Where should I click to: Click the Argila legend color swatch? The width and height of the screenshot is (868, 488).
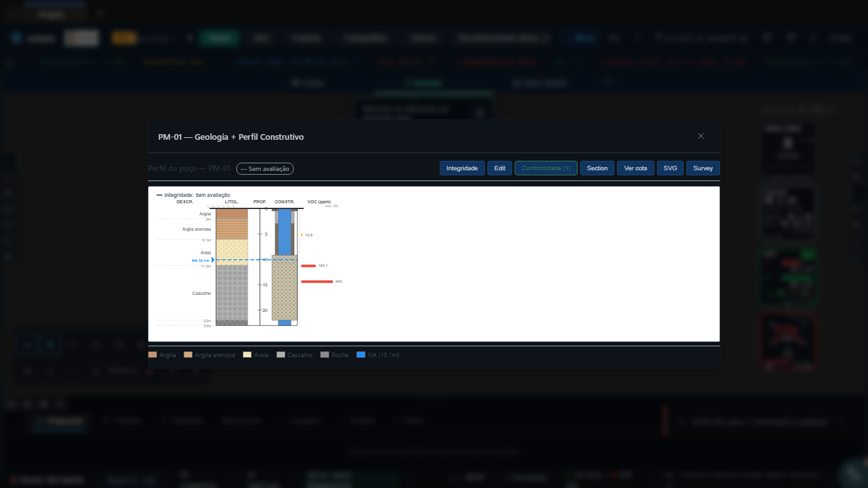[153, 355]
